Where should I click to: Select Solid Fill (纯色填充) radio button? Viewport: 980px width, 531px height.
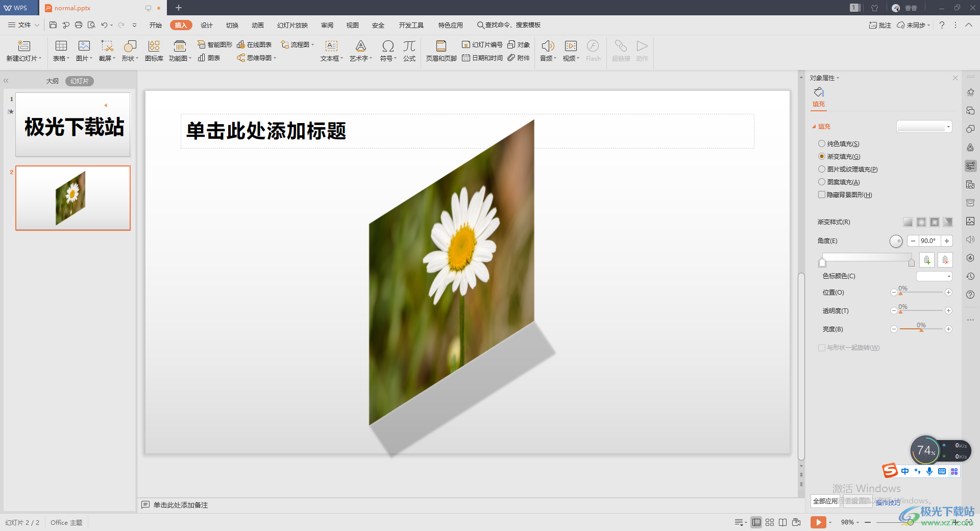click(x=822, y=144)
